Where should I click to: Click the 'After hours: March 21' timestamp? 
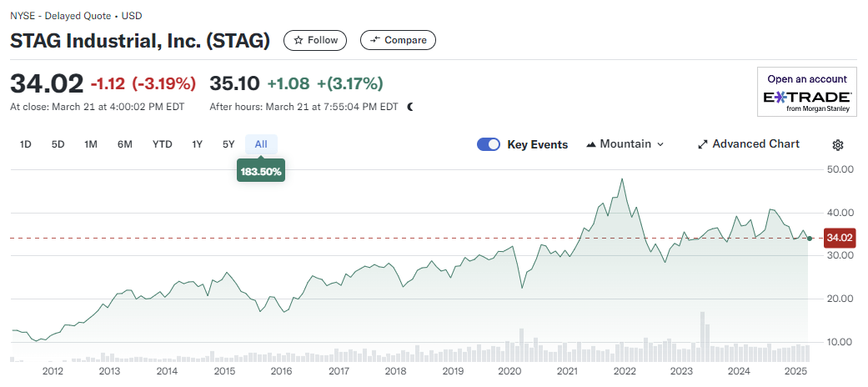click(x=304, y=107)
